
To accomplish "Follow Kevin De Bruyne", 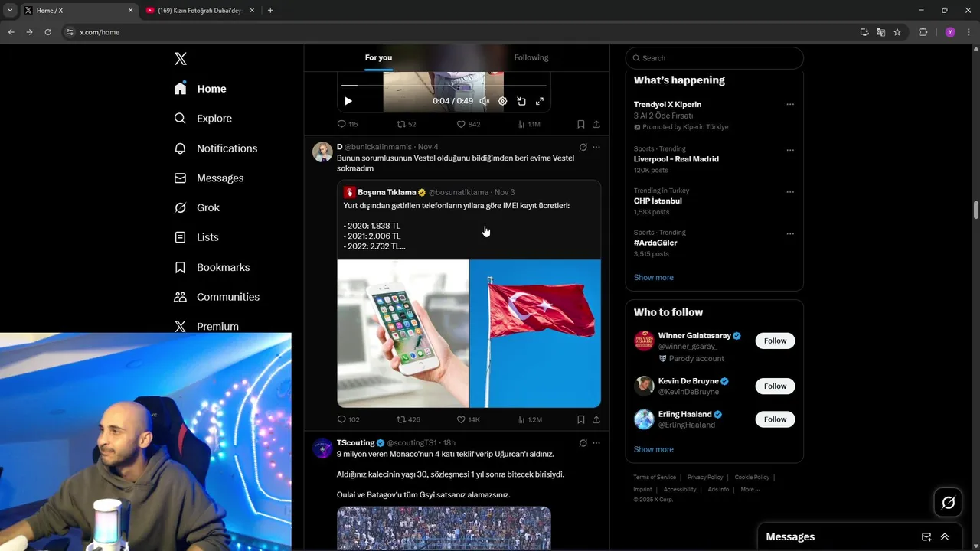I will point(775,386).
